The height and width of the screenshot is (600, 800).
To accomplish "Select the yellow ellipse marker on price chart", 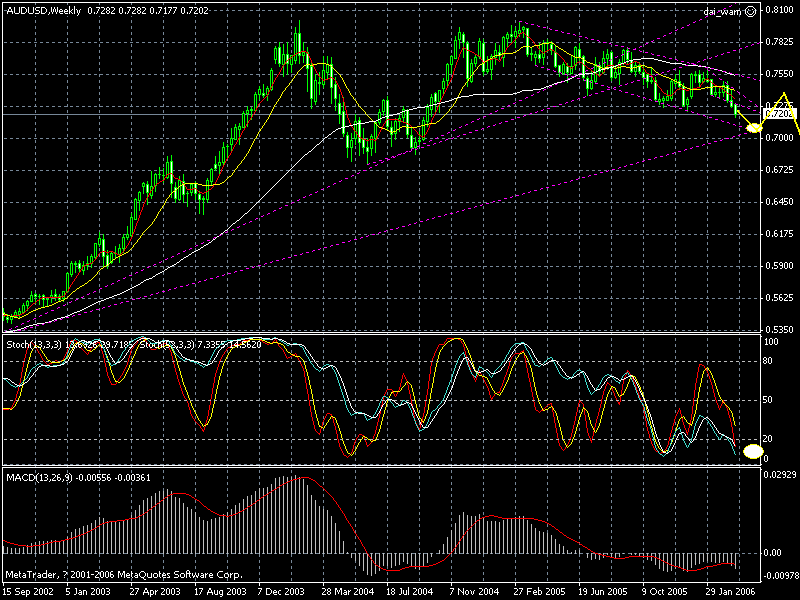I will 754,127.
